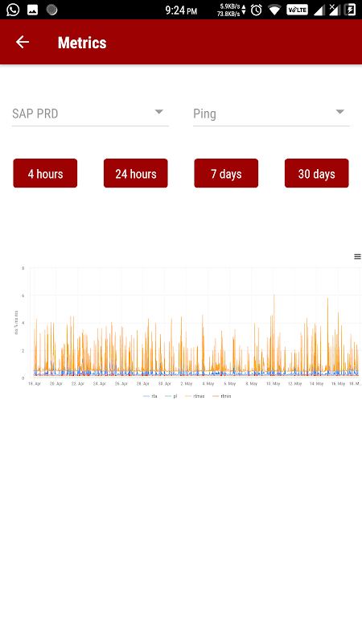Image resolution: width=362 pixels, height=644 pixels.
Task: Open the SAP PRD host dropdown
Action: [90, 114]
